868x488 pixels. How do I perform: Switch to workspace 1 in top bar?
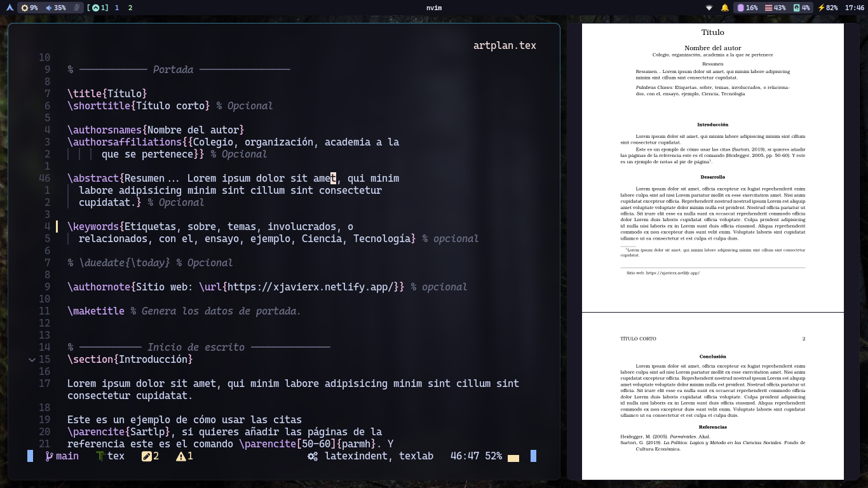pos(117,8)
